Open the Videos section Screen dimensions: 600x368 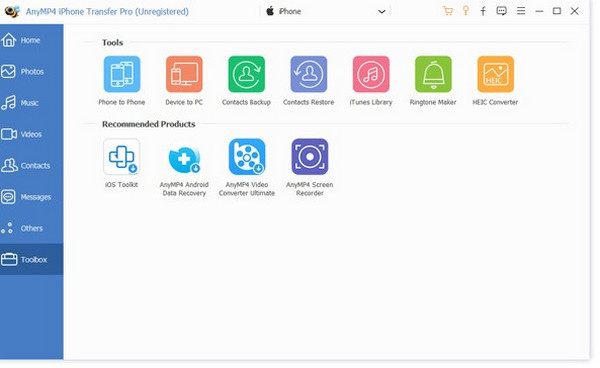(31, 134)
